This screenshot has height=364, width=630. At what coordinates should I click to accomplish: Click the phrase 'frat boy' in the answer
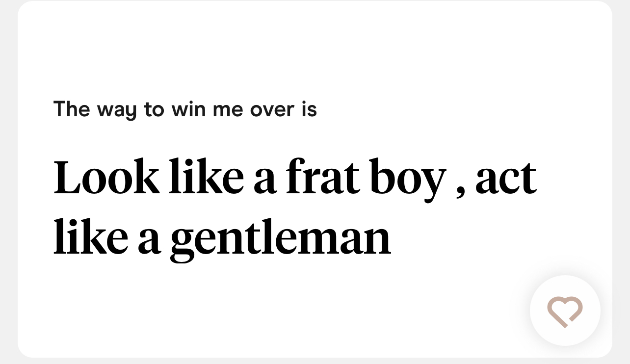coord(365,177)
